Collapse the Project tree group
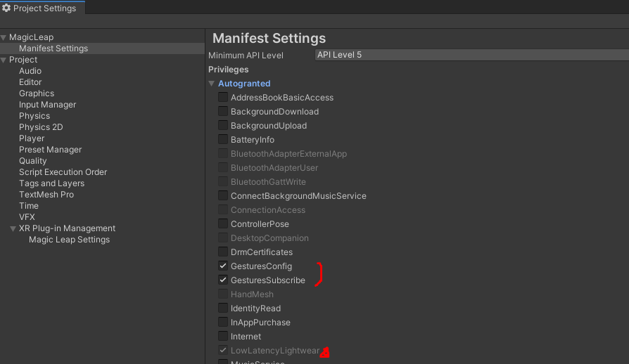The height and width of the screenshot is (364, 629). (4, 60)
